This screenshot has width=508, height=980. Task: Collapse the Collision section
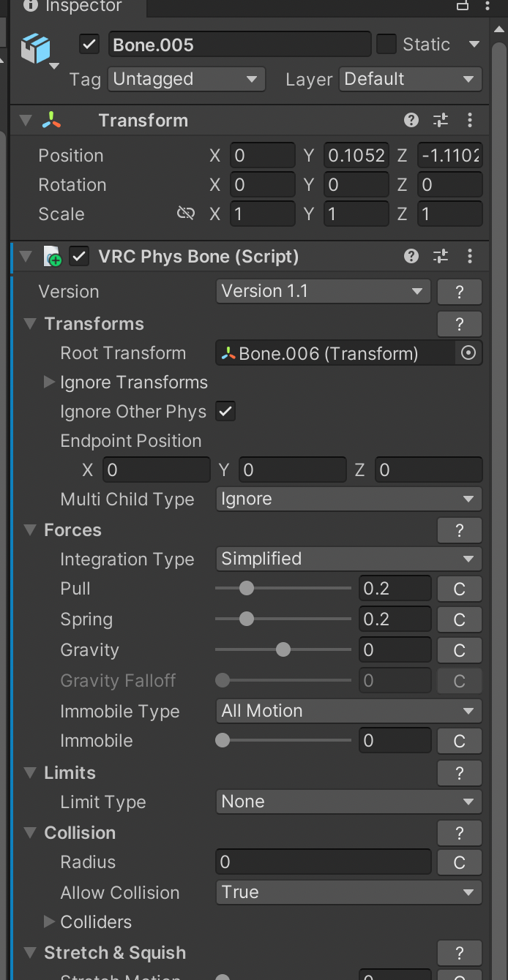coord(31,833)
